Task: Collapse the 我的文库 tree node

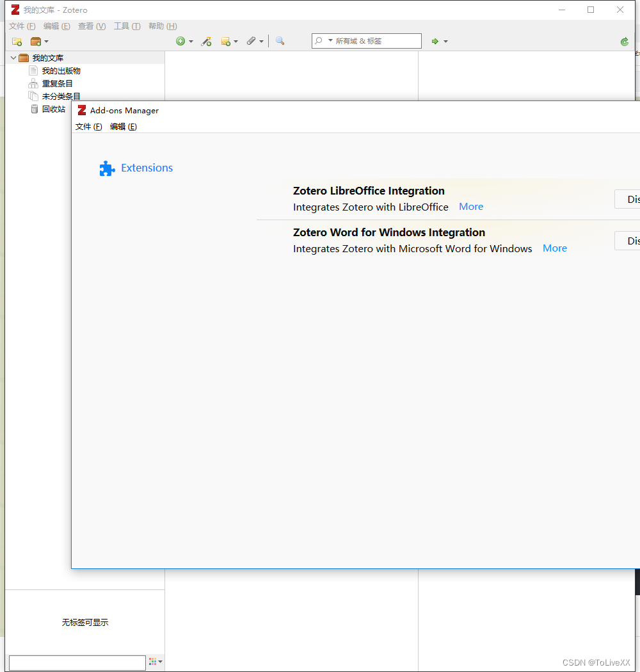Action: coord(13,58)
